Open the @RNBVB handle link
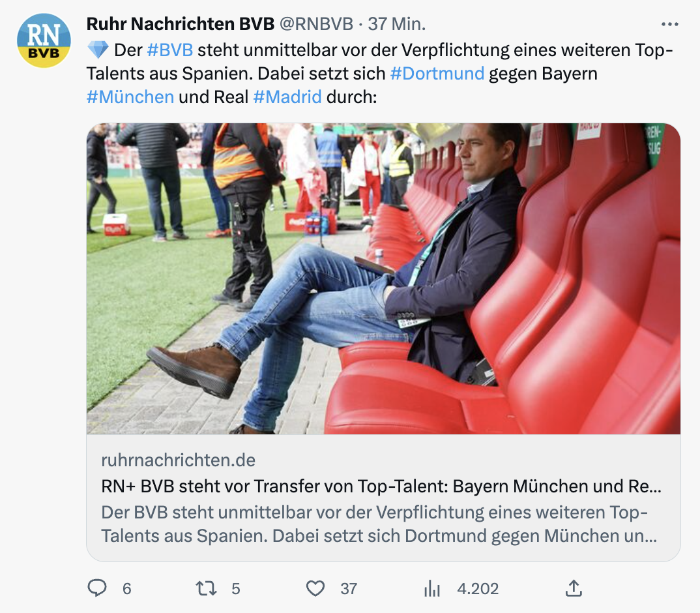 [316, 24]
